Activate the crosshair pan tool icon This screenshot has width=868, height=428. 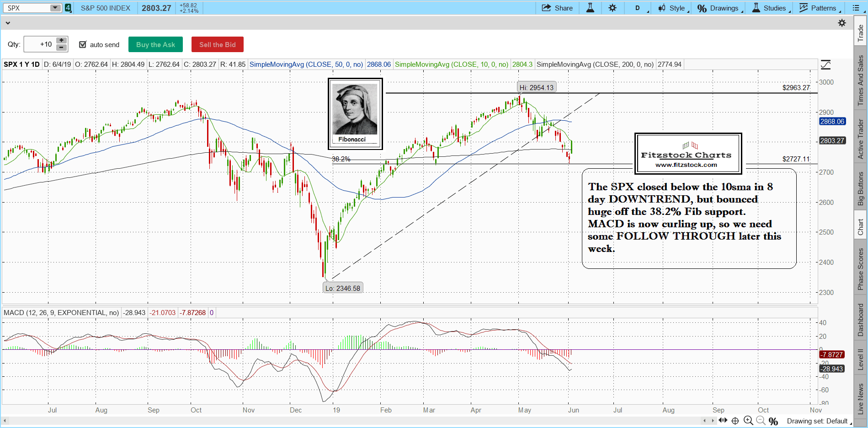click(x=735, y=421)
